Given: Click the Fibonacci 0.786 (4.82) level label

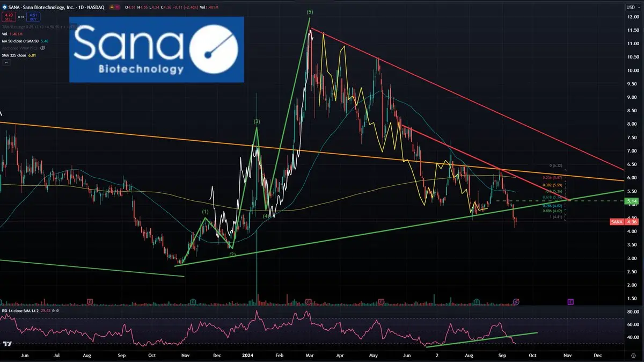Looking at the screenshot, I should (x=552, y=206).
